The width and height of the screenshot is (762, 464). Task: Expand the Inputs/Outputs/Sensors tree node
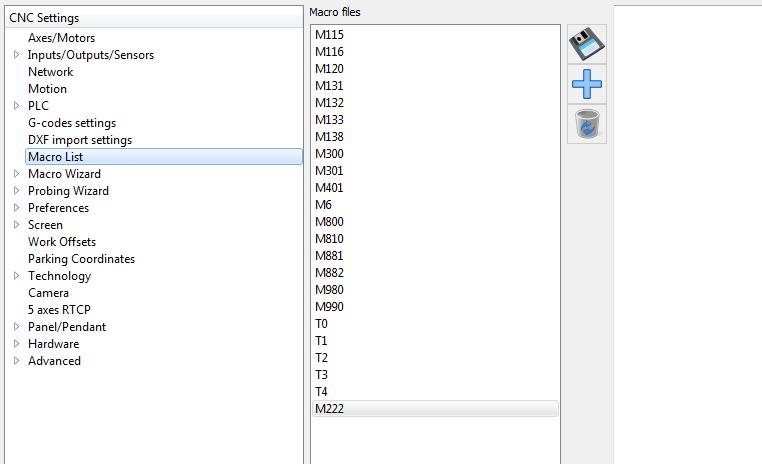pyautogui.click(x=17, y=55)
